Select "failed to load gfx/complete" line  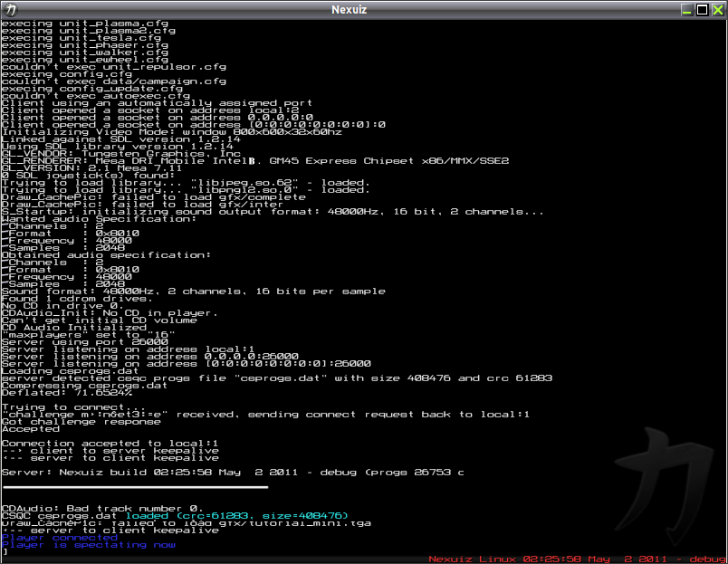[154, 197]
